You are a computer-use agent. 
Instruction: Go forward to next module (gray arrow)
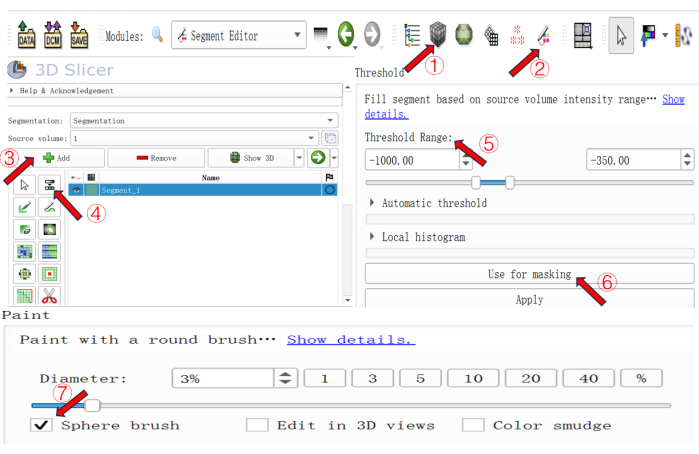click(372, 34)
